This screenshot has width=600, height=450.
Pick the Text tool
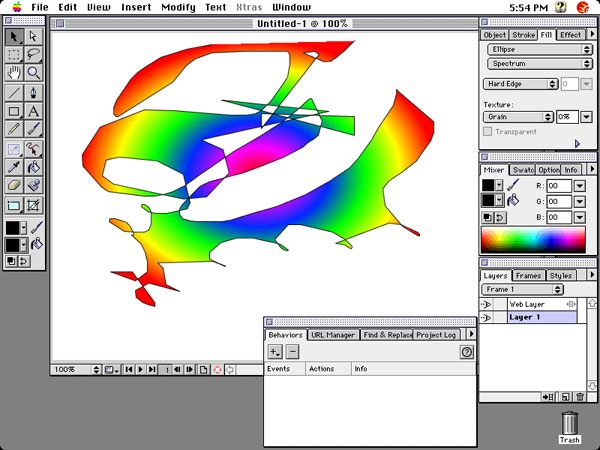click(x=34, y=111)
